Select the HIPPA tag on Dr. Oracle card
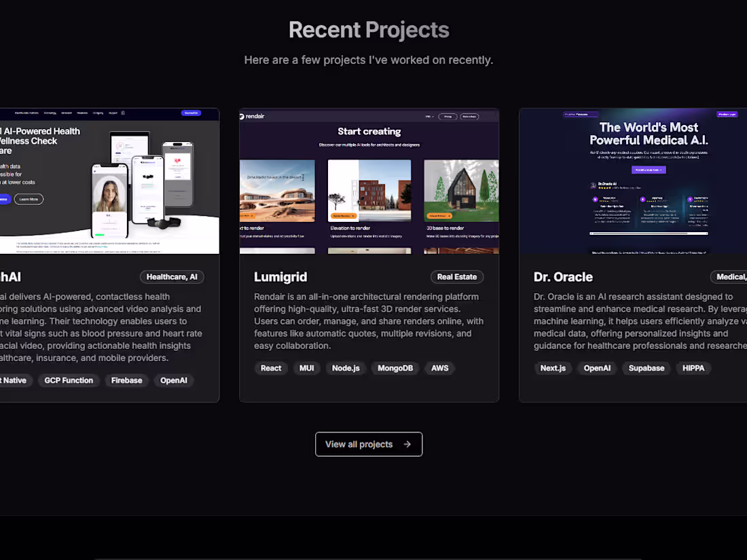 (693, 368)
